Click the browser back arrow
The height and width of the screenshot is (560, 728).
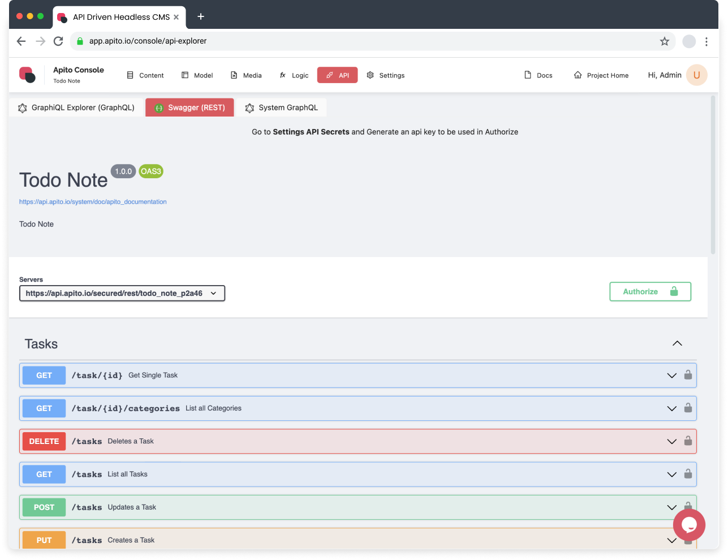[21, 41]
